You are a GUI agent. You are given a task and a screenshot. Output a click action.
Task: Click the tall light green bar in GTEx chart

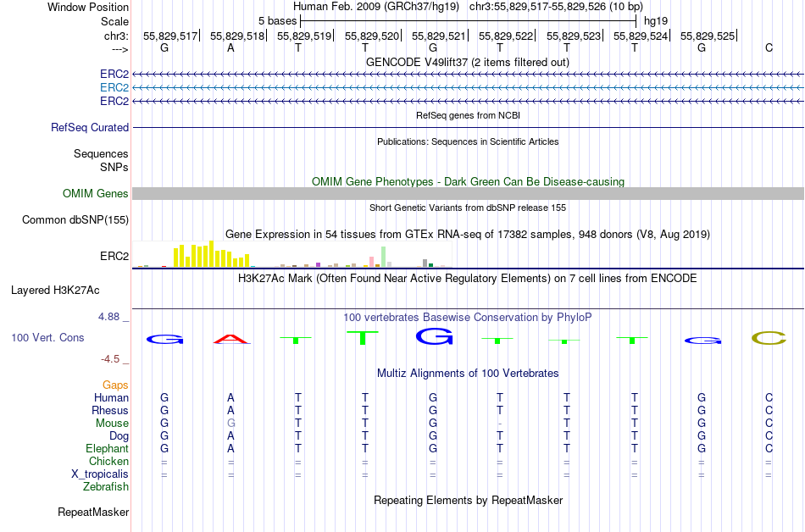click(x=384, y=257)
